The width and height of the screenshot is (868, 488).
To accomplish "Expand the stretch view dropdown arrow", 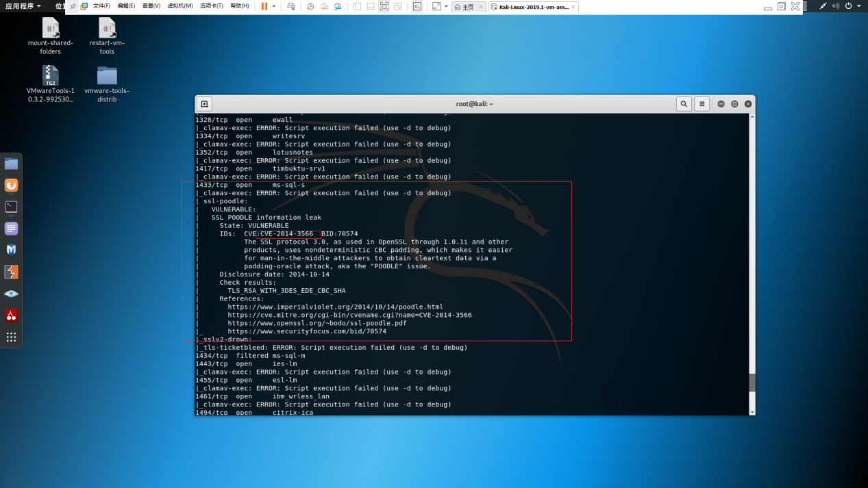I will coord(446,6).
